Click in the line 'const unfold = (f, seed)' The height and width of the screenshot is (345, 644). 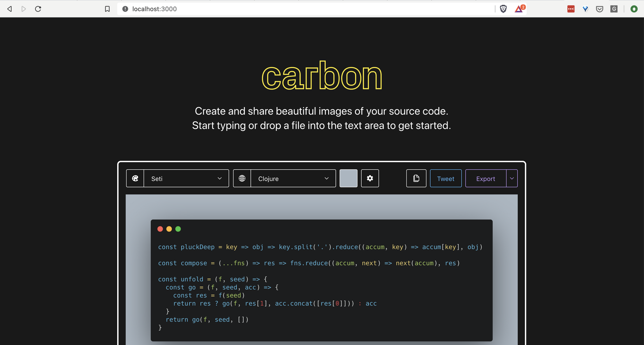pyautogui.click(x=213, y=279)
